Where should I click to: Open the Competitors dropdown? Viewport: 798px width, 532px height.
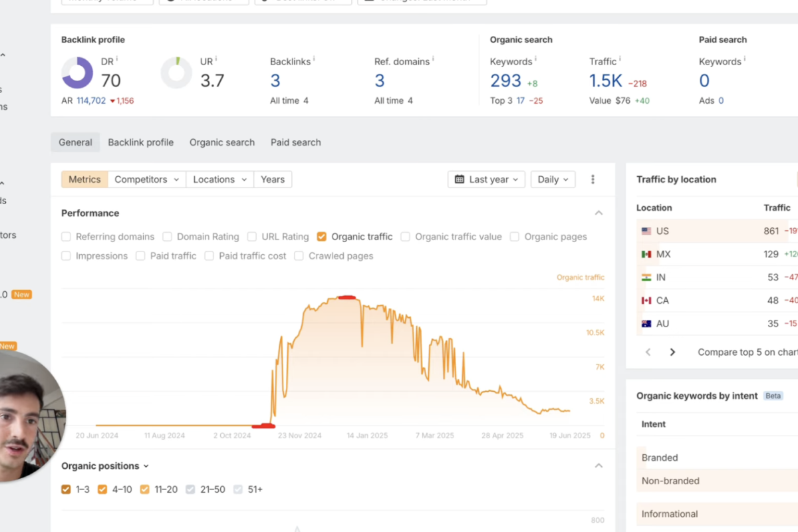[146, 180]
